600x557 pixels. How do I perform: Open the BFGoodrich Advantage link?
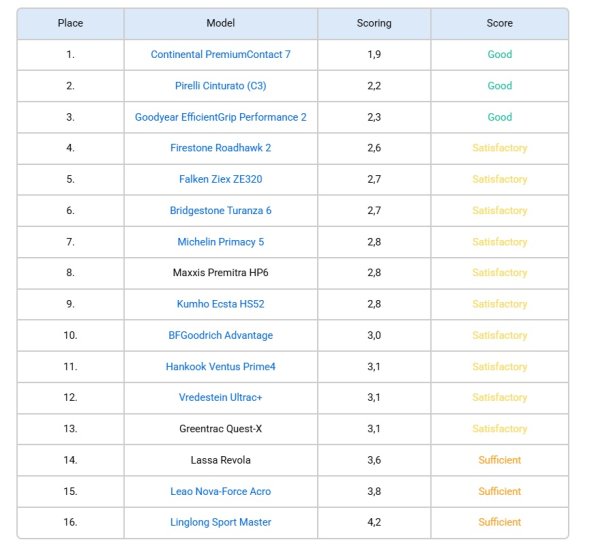[220, 335]
